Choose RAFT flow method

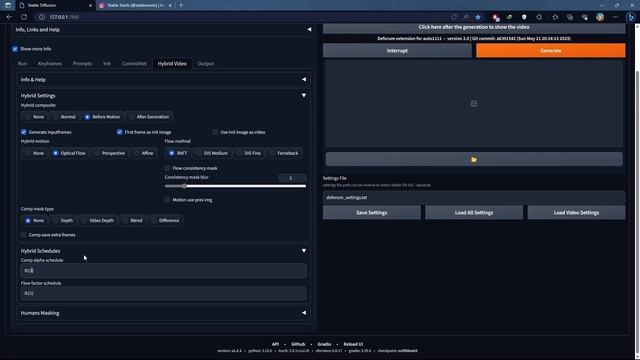pos(178,153)
